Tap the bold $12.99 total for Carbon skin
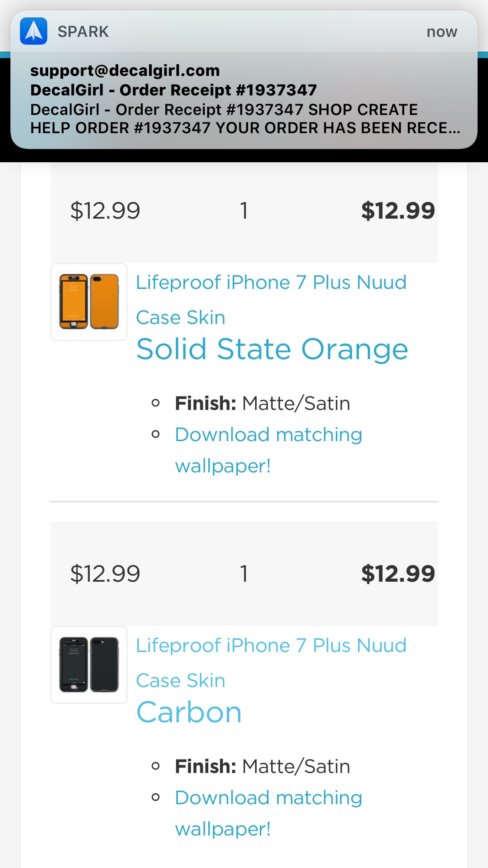 398,574
